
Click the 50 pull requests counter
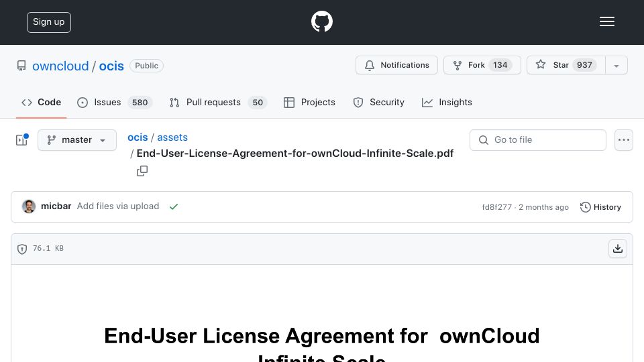tap(258, 102)
